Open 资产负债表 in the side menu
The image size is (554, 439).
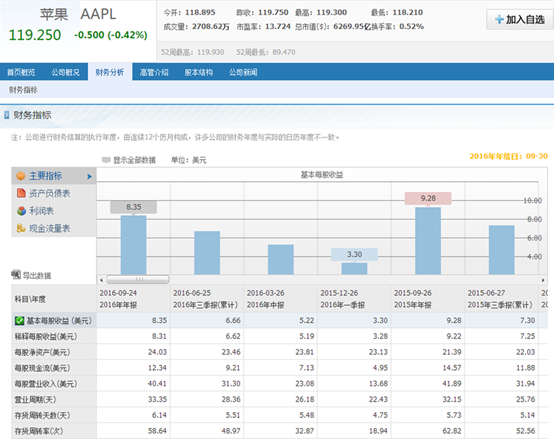point(54,193)
